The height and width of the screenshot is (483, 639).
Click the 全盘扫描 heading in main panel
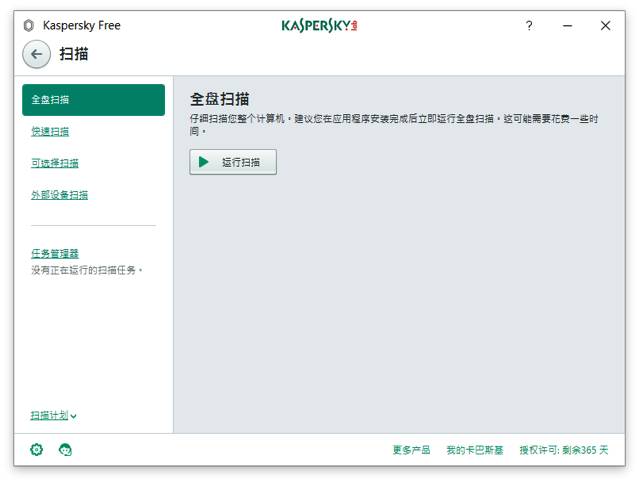coord(220,99)
